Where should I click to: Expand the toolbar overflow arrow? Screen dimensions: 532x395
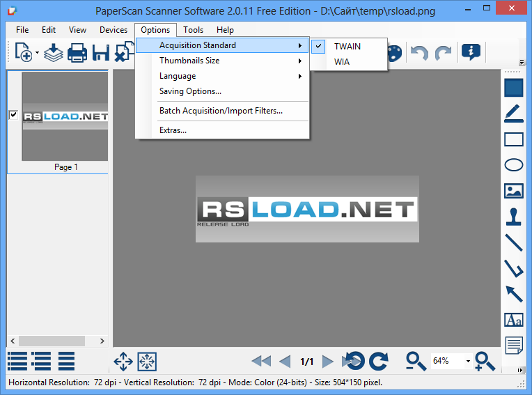coord(522,63)
